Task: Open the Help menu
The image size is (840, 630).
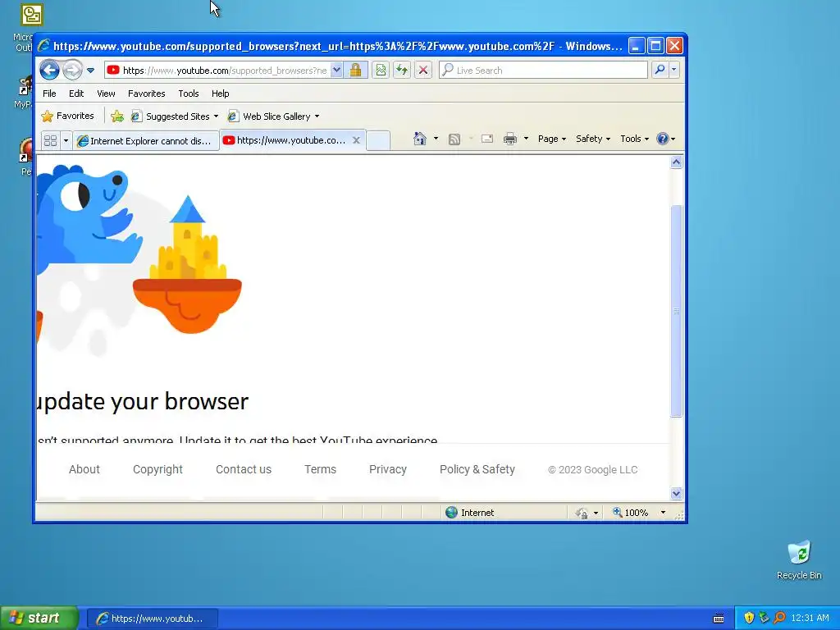Action: coord(220,94)
